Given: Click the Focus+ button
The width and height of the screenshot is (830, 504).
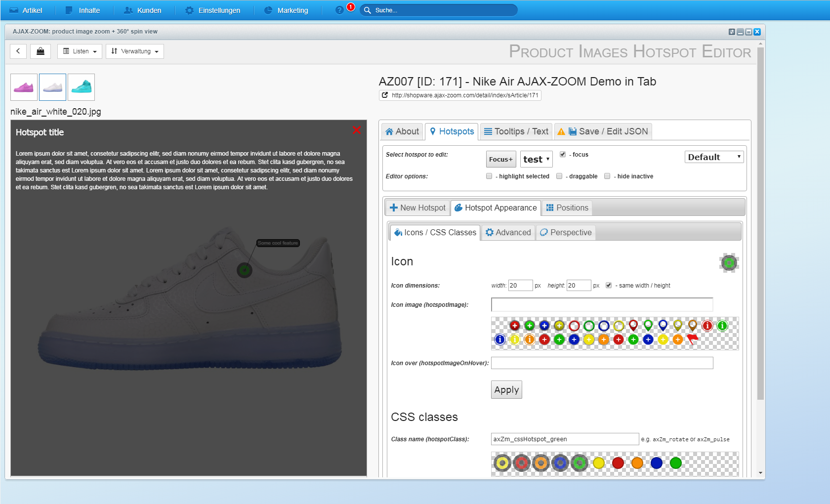Looking at the screenshot, I should pos(501,159).
